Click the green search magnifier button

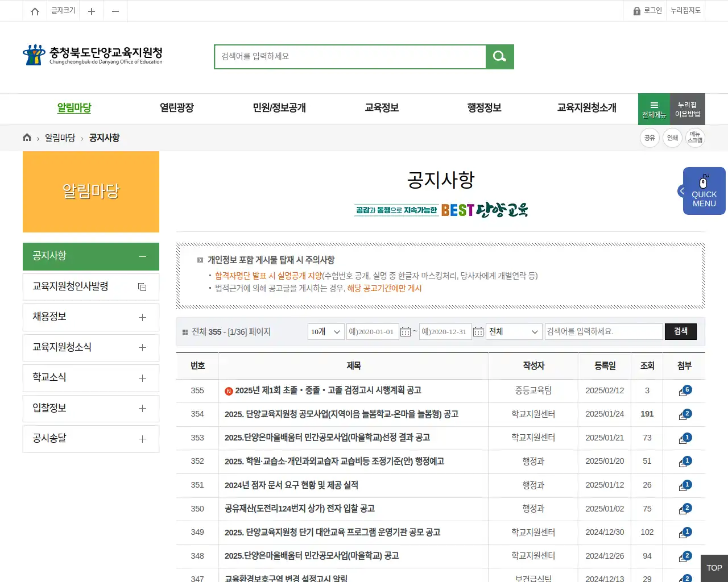500,56
